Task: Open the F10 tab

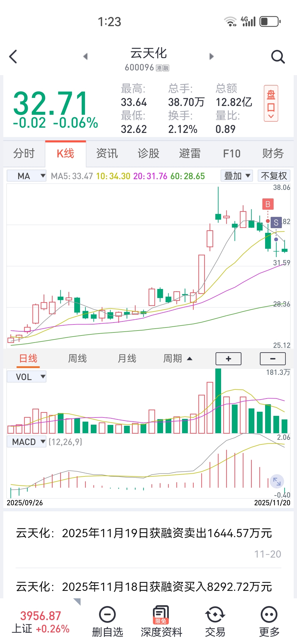Action: pyautogui.click(x=232, y=153)
